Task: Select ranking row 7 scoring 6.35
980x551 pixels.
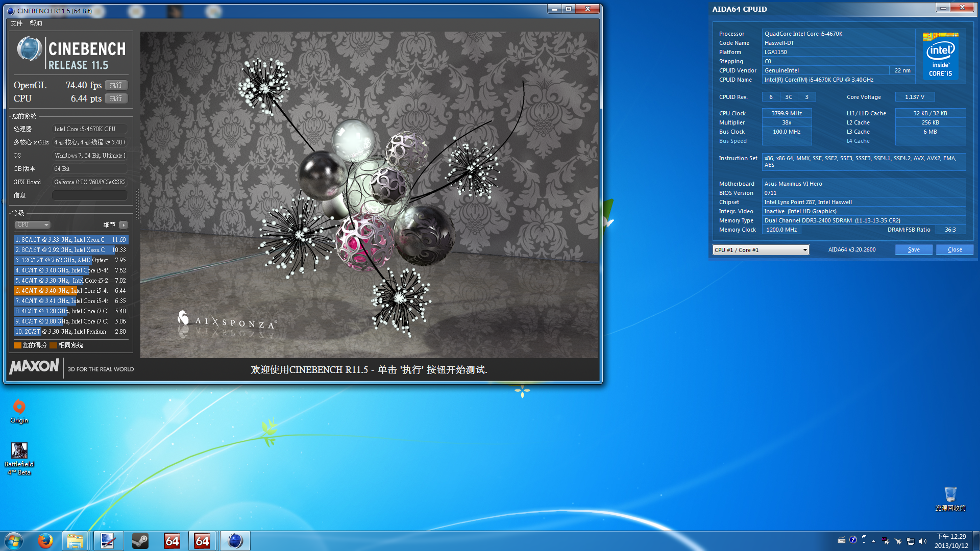Action: point(71,301)
